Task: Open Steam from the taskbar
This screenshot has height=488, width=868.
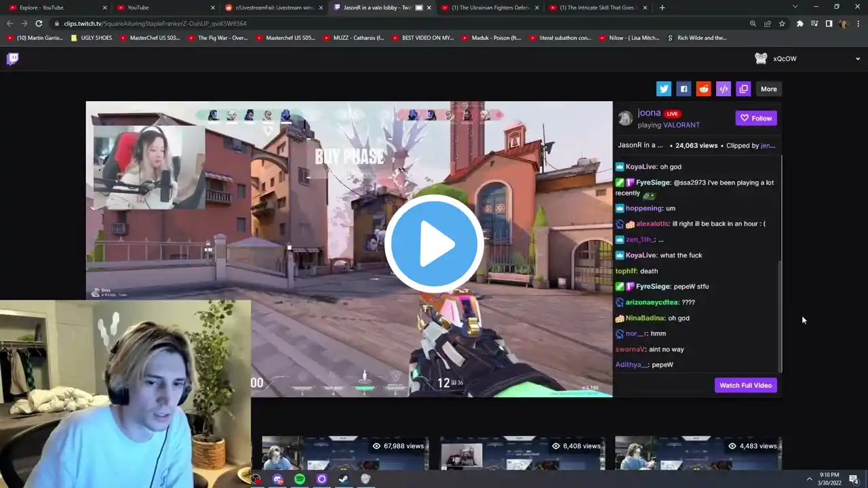Action: (x=344, y=479)
